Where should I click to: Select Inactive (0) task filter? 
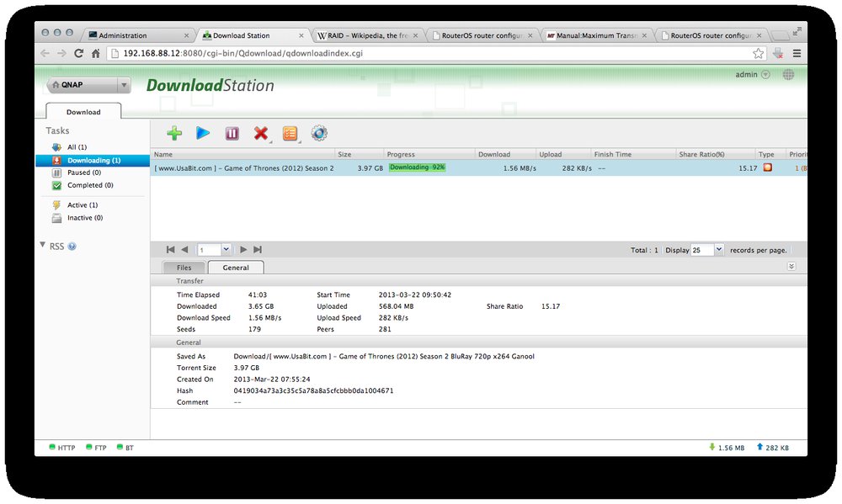coord(85,218)
